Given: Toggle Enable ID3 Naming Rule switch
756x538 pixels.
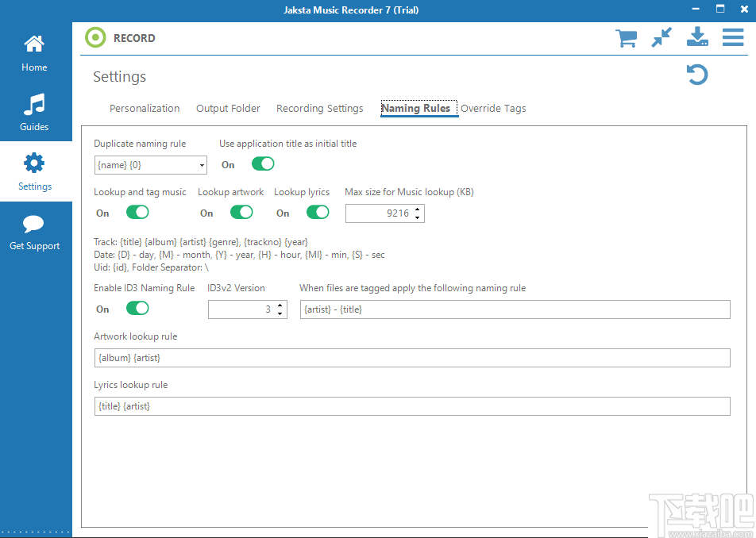Looking at the screenshot, I should [x=137, y=309].
